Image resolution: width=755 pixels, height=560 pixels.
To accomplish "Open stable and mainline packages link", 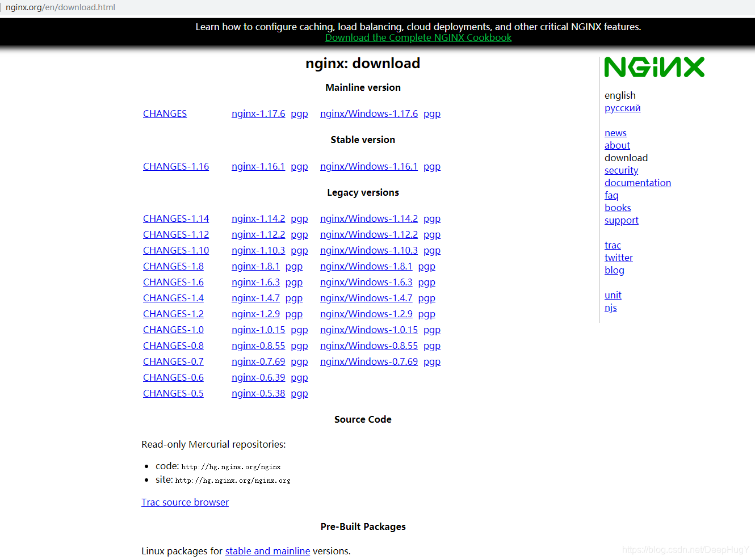I will [x=267, y=551].
